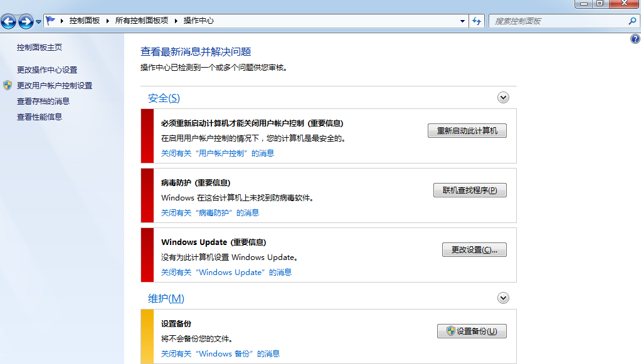Select 所有控制面板项 in the breadcrumb path
The height and width of the screenshot is (364, 641).
pos(142,21)
